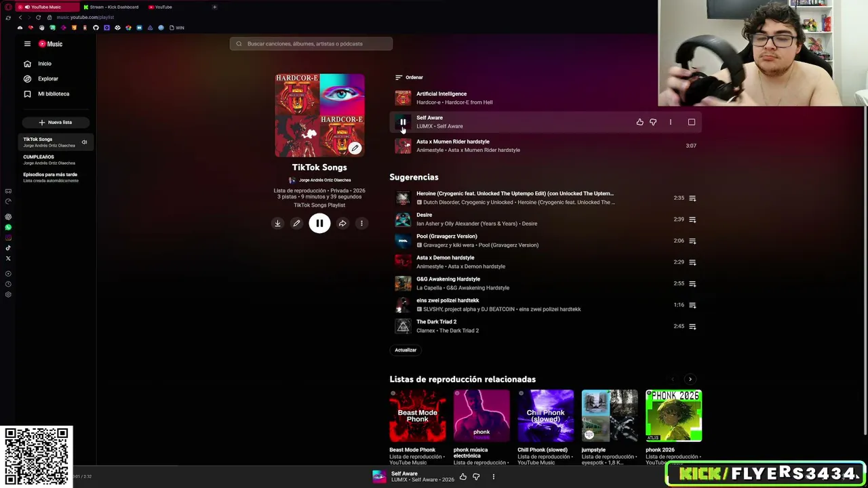This screenshot has width=868, height=488.
Task: Open ChatGPT in the browser sidebar
Action: 8,217
